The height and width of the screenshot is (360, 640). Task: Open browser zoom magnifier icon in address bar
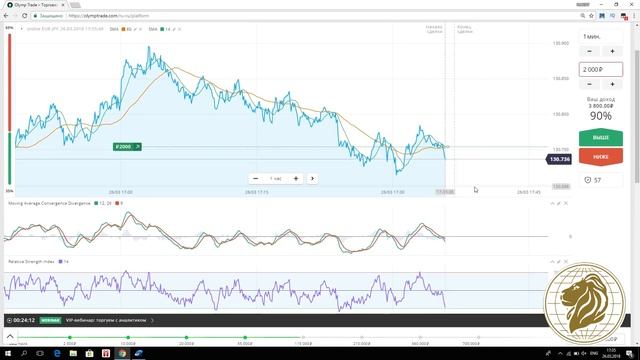point(582,16)
